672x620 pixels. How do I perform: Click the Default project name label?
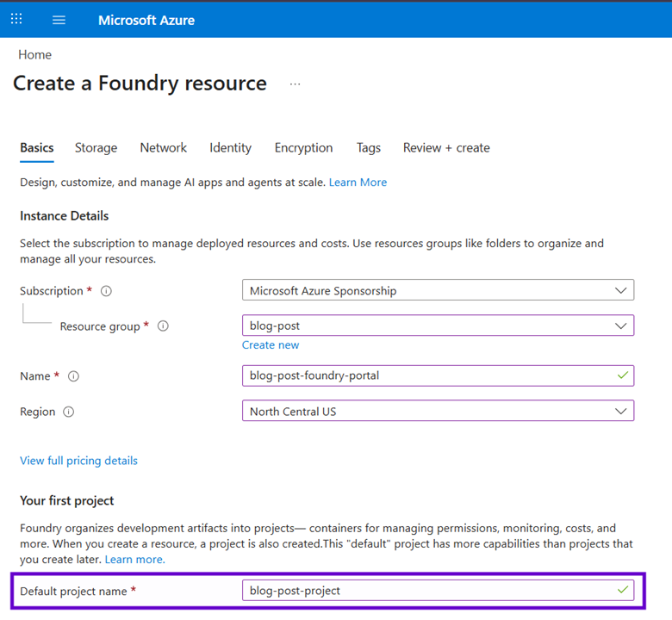73,592
